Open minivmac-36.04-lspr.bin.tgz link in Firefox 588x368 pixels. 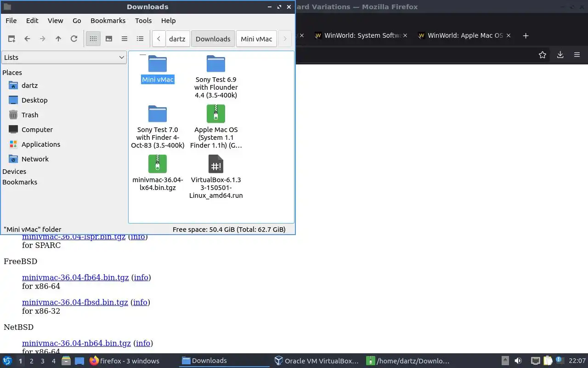(74, 237)
